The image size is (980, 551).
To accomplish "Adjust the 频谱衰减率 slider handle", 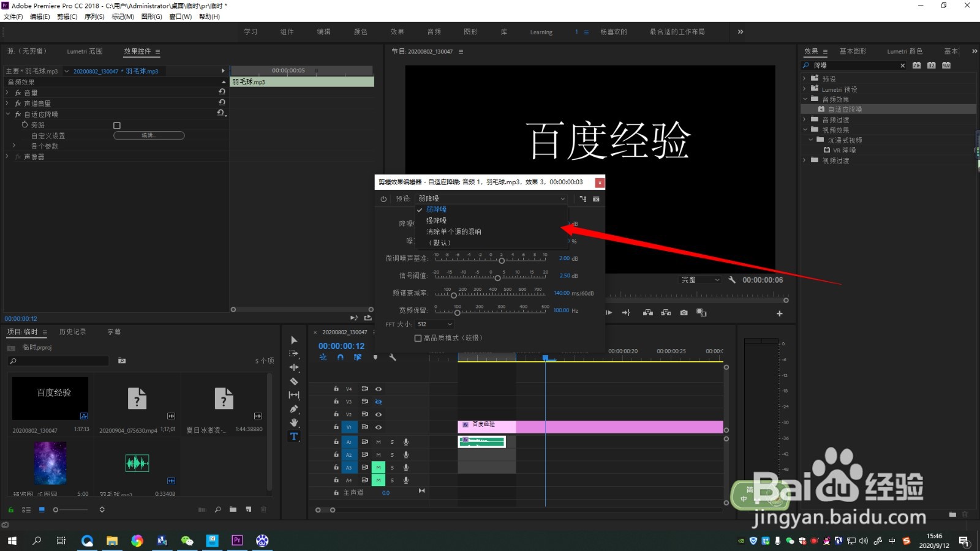I will click(x=454, y=296).
